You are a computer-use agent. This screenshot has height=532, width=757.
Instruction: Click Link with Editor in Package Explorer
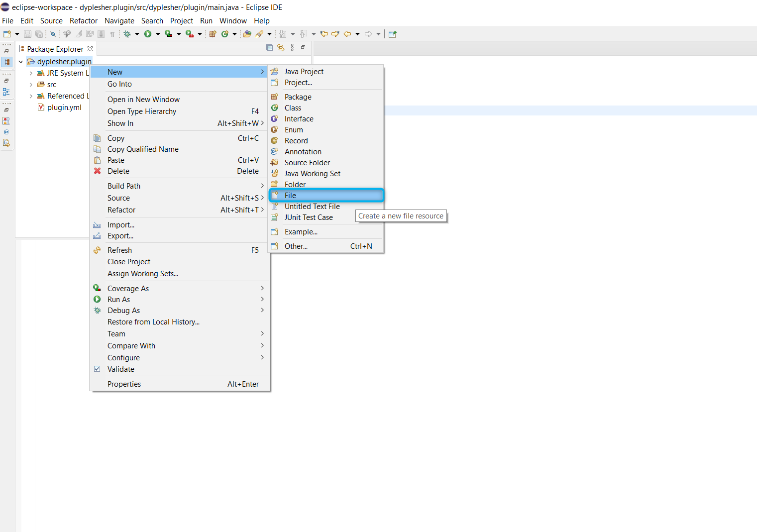(281, 48)
